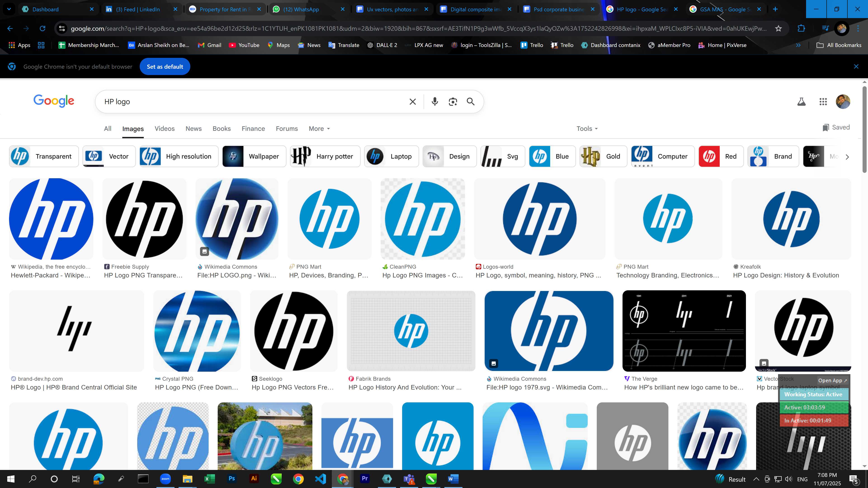View site information icon in address bar
This screenshot has width=868, height=488.
click(x=62, y=29)
